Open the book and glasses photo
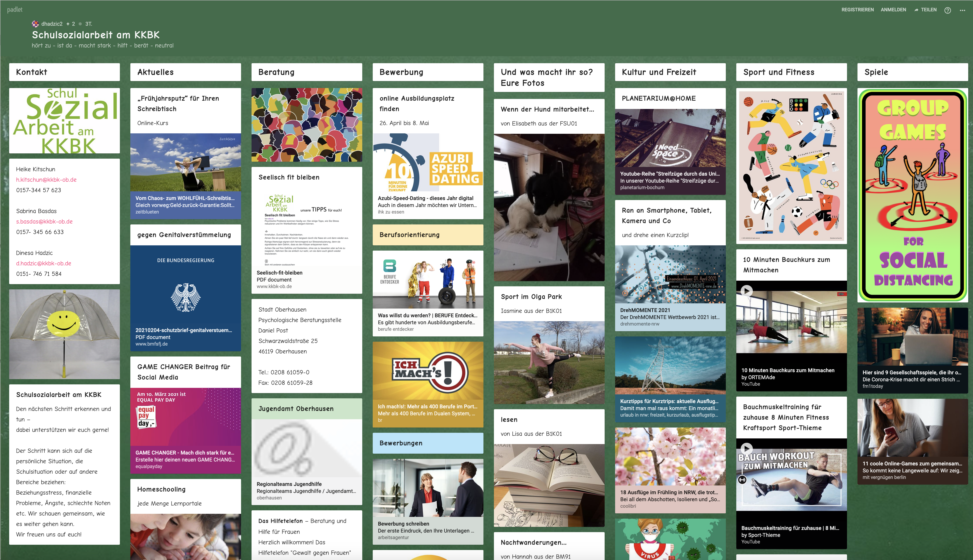Screen dimensions: 973x560 pyautogui.click(x=549, y=485)
